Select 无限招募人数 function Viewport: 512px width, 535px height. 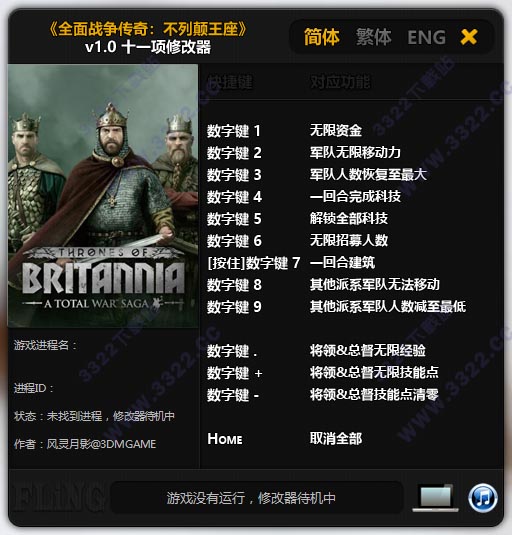(x=349, y=240)
